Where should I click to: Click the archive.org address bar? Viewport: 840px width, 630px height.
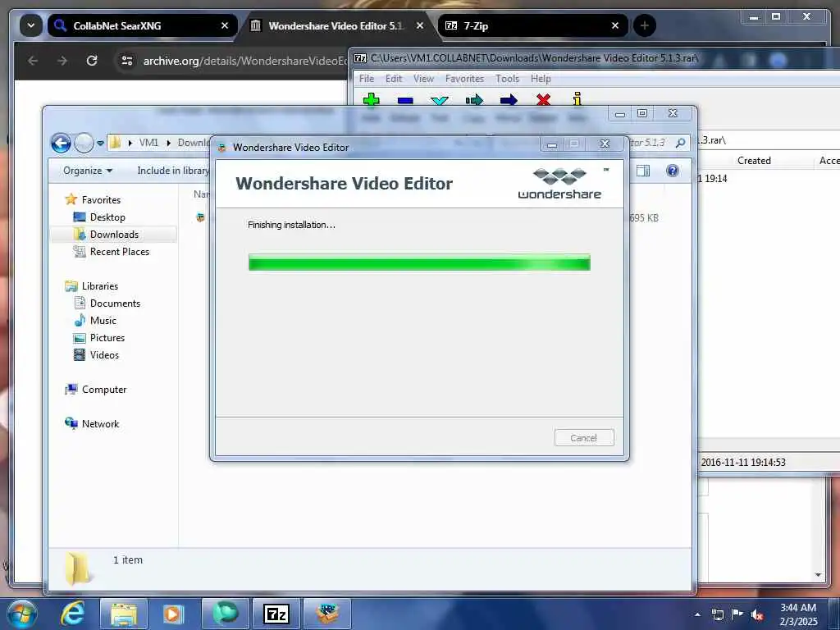point(245,61)
